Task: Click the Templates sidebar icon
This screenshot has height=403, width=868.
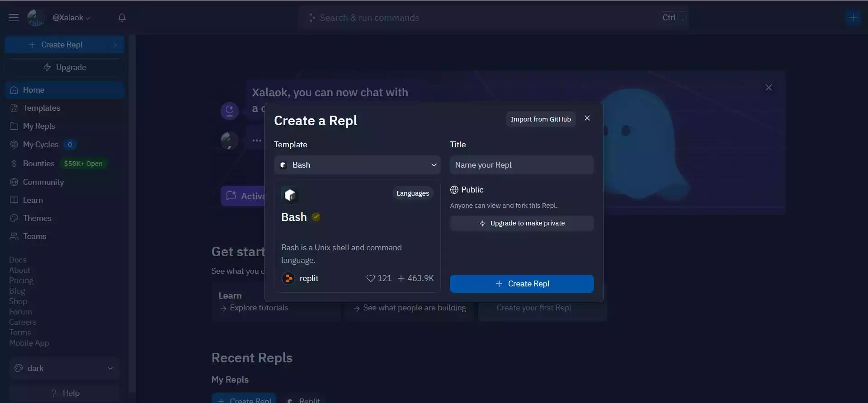Action: (14, 108)
